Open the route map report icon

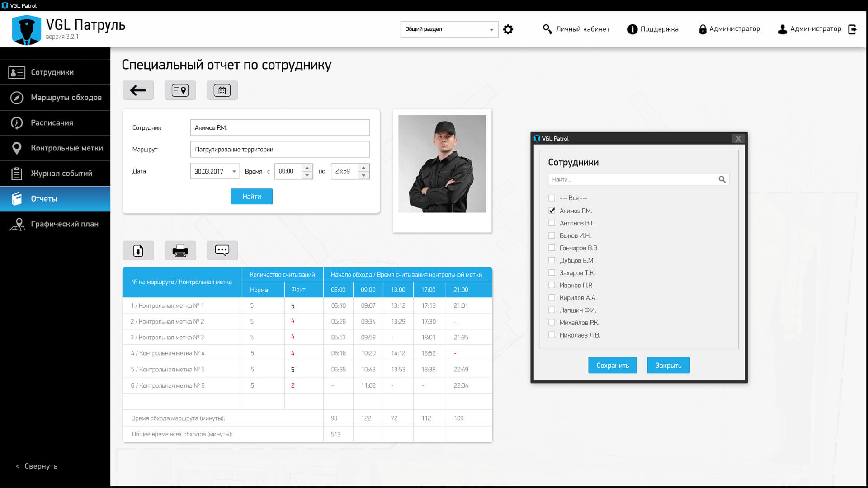point(180,90)
